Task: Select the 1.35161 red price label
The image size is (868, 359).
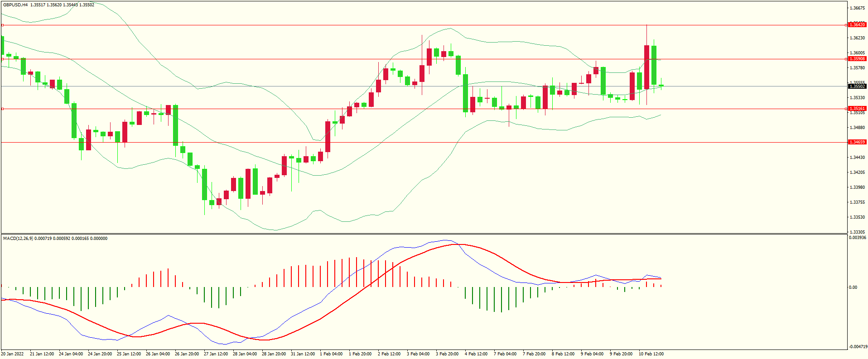Action: point(857,109)
